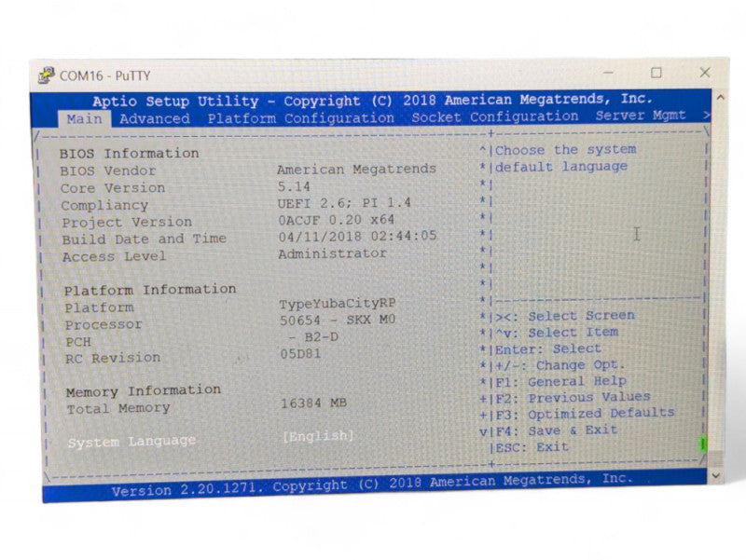
Task: Select the Main tab
Action: coord(85,119)
